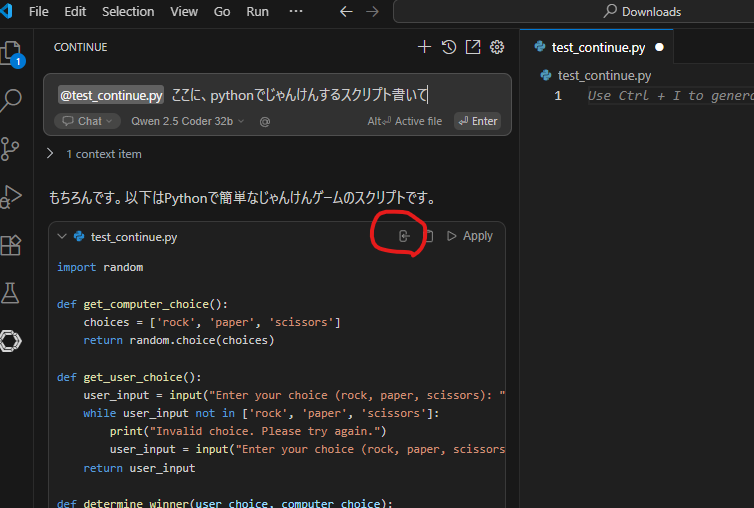Send the message with Enter button
The height and width of the screenshot is (508, 754).
pyautogui.click(x=478, y=121)
